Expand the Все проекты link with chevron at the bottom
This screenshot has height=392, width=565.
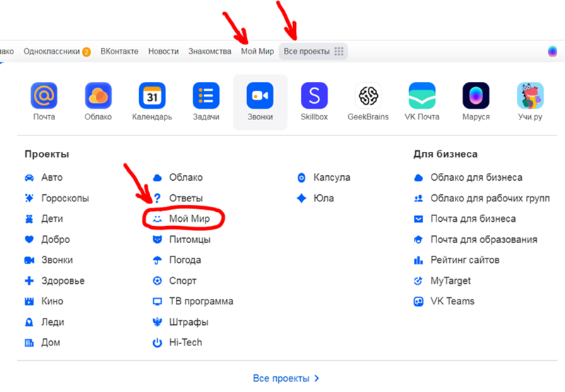(286, 379)
